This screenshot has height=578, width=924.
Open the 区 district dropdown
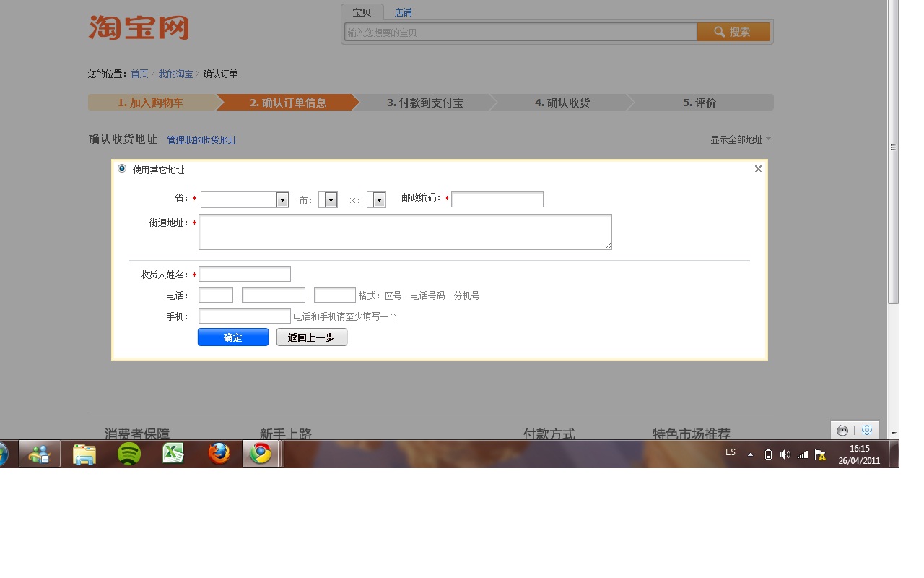pyautogui.click(x=376, y=199)
